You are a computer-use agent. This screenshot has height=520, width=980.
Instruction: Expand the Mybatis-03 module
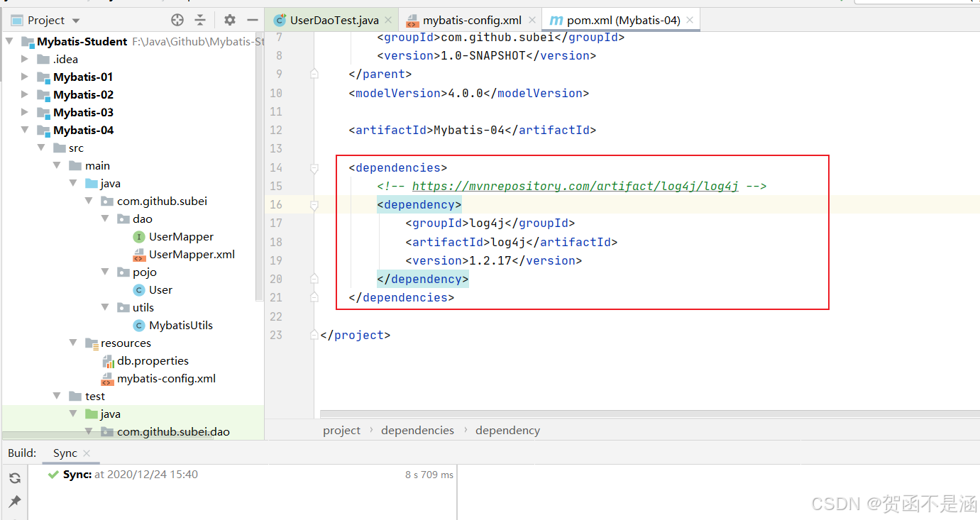pyautogui.click(x=25, y=112)
